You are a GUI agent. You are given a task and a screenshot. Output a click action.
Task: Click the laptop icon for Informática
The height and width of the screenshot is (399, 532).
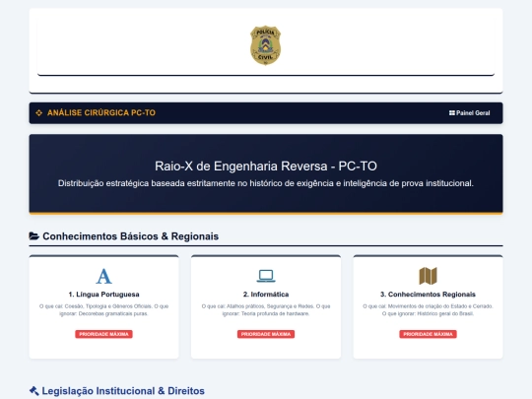(x=266, y=276)
